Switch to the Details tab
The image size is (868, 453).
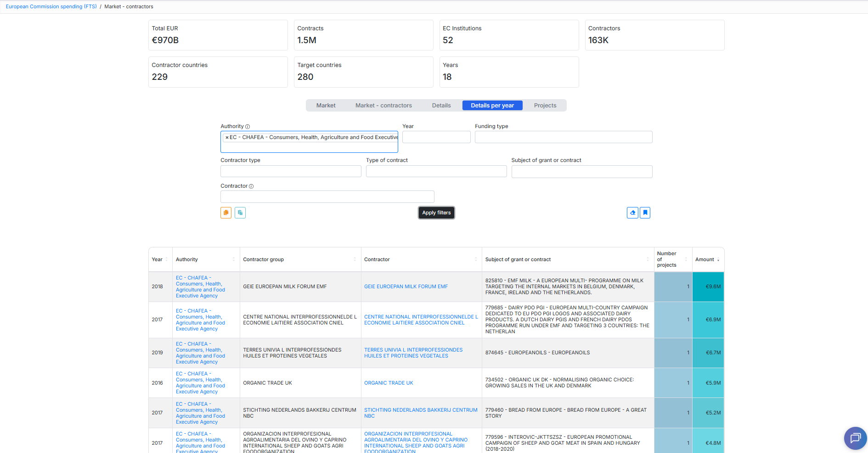pos(441,106)
